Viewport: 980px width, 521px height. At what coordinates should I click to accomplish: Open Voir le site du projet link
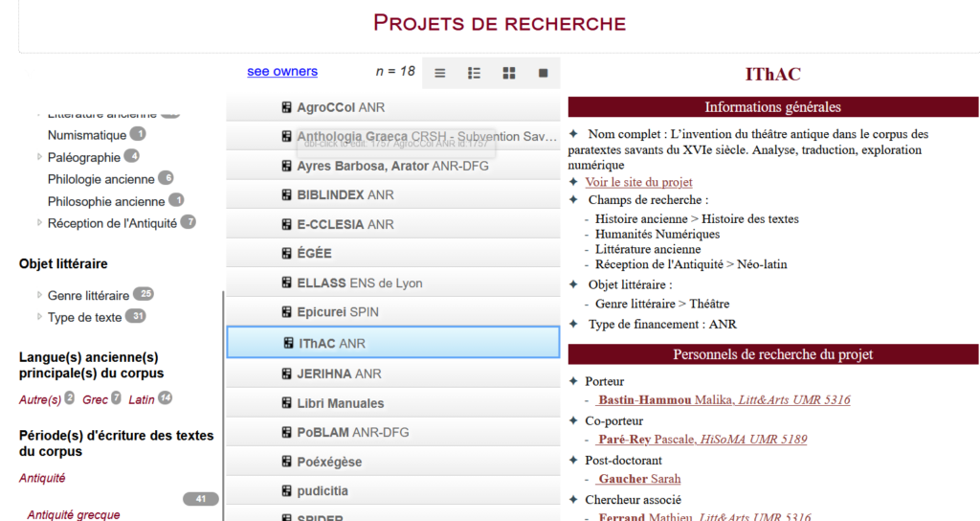(638, 182)
